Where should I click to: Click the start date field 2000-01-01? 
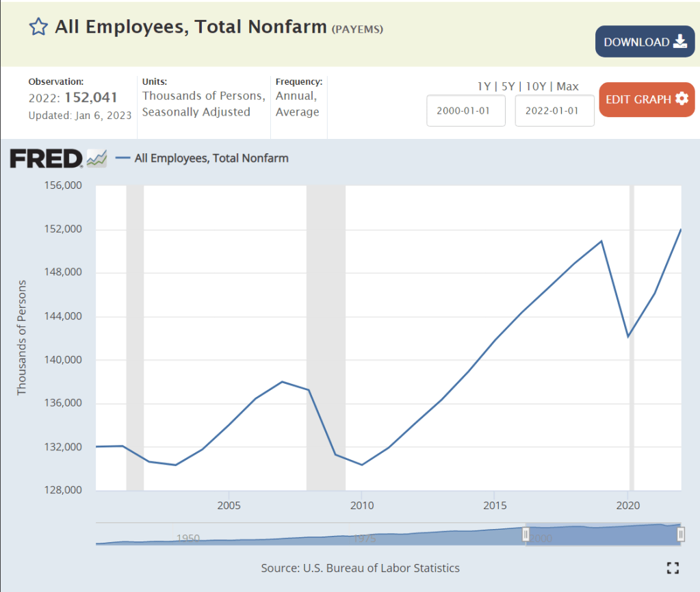[466, 111]
